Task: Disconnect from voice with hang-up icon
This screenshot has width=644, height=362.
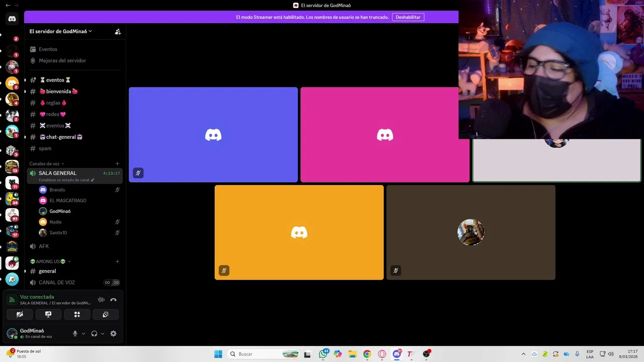Action: [x=113, y=300]
